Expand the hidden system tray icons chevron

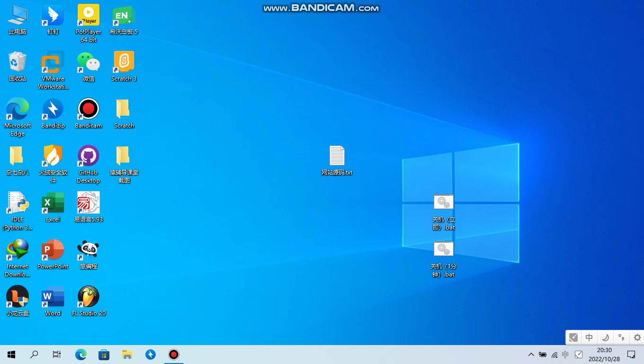pos(531,355)
